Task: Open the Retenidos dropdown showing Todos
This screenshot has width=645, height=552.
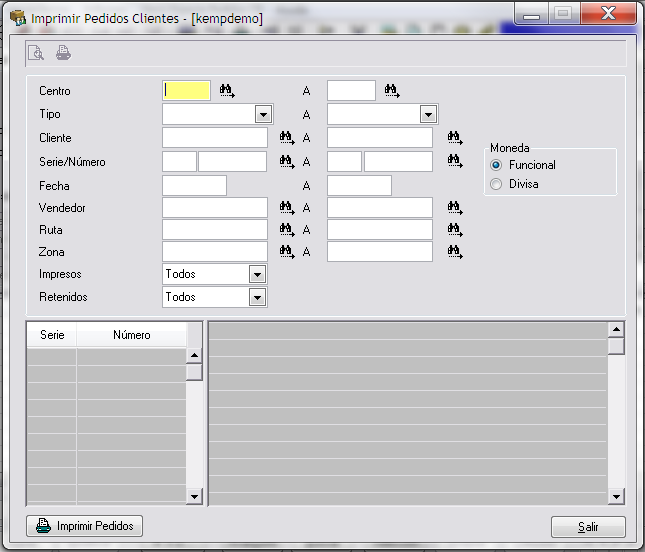Action: 257,297
